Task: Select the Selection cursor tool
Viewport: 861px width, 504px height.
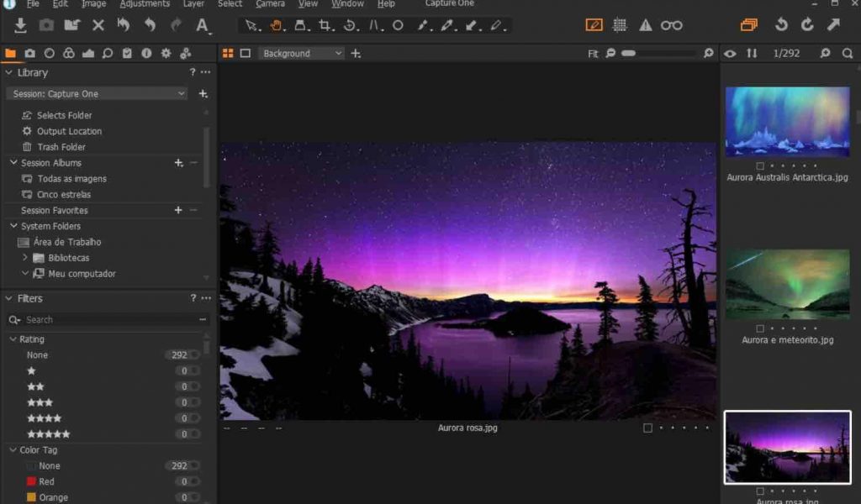Action: [252, 25]
